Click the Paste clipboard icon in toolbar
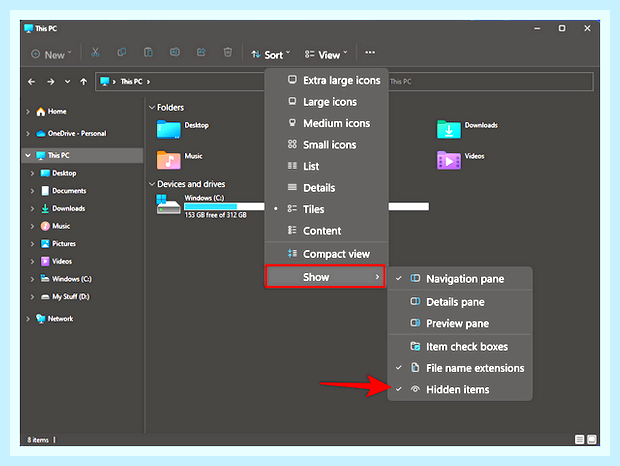620x466 pixels. (x=148, y=52)
